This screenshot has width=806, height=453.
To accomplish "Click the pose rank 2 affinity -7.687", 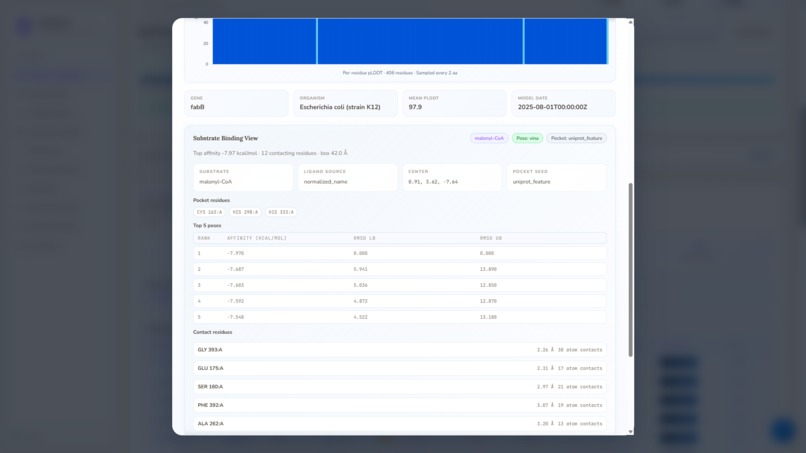I will point(235,269).
